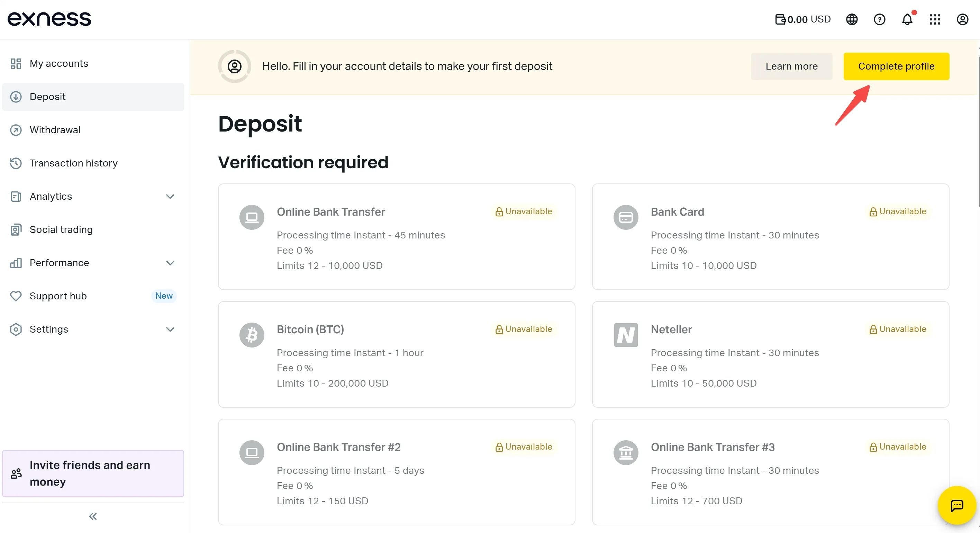Select the Online Bank Transfer #3 title
The width and height of the screenshot is (980, 533).
[713, 447]
